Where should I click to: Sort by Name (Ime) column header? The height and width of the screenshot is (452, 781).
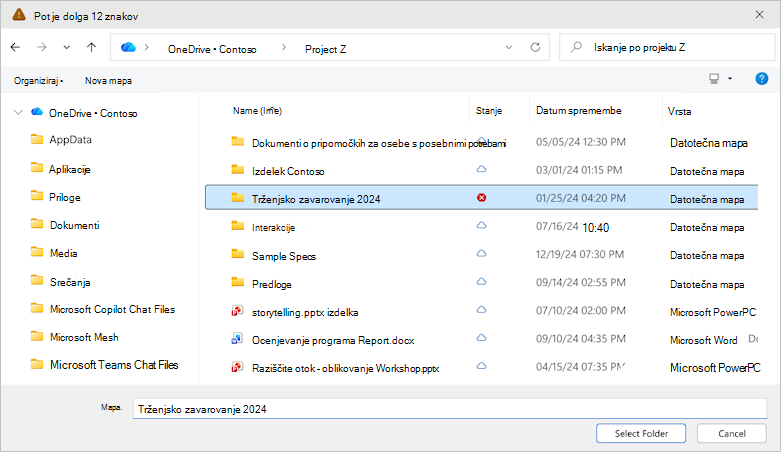click(x=257, y=111)
